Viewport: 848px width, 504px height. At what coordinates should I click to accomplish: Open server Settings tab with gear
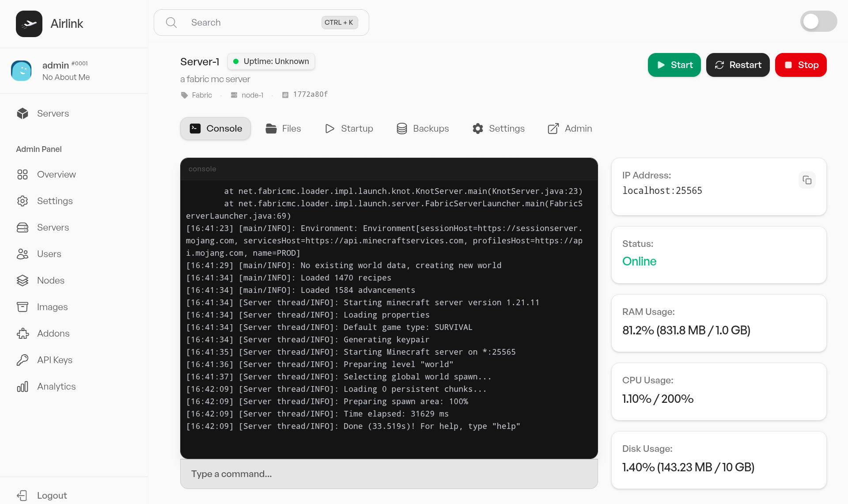point(498,129)
